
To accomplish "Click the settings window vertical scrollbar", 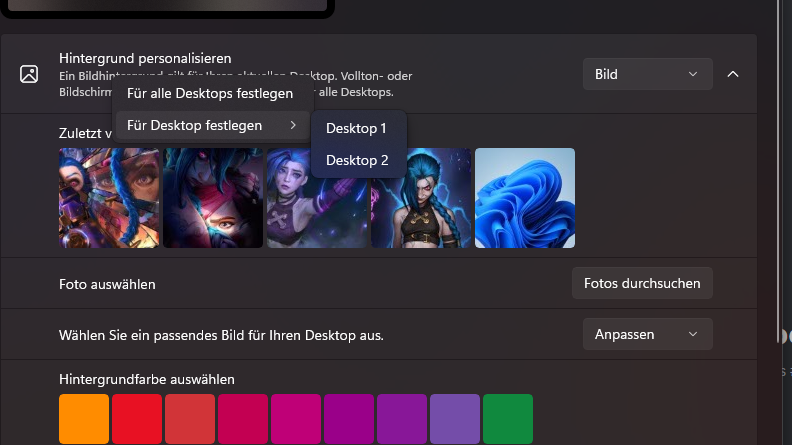I will coord(778,172).
